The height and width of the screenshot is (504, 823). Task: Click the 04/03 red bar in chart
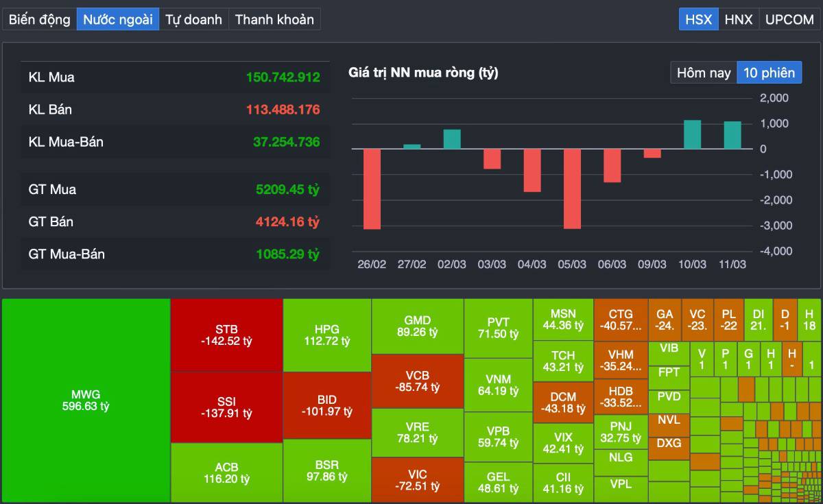coord(532,170)
